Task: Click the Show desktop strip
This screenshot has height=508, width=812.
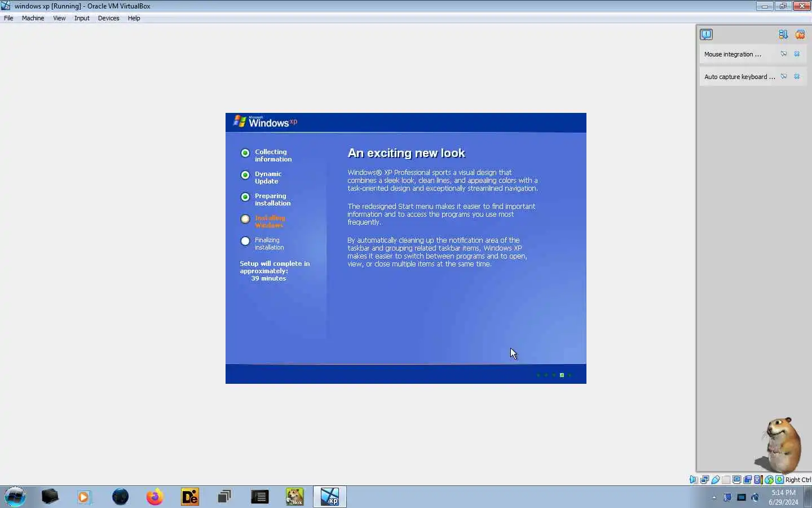Action: coord(808,497)
